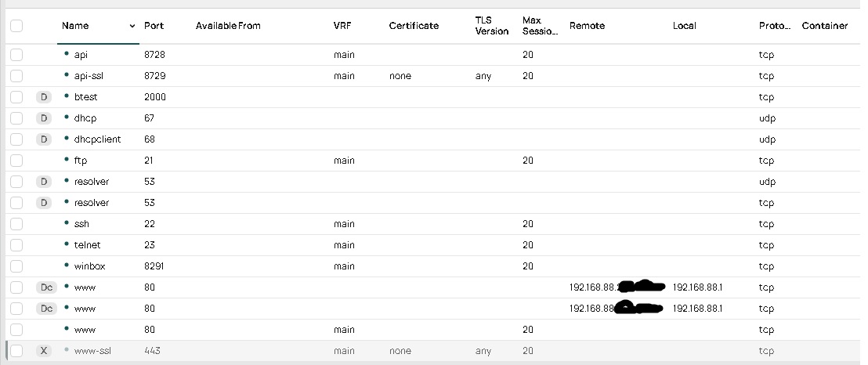Click the D flag badge on btest row
The height and width of the screenshot is (365, 868).
click(x=44, y=97)
